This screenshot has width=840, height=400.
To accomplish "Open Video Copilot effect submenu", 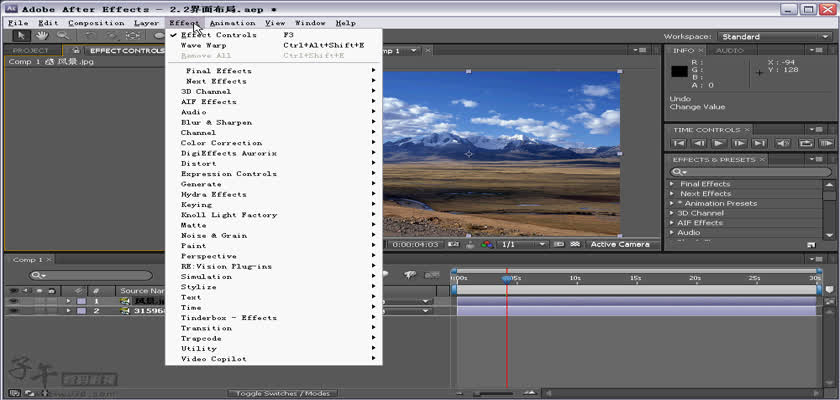I will (273, 359).
